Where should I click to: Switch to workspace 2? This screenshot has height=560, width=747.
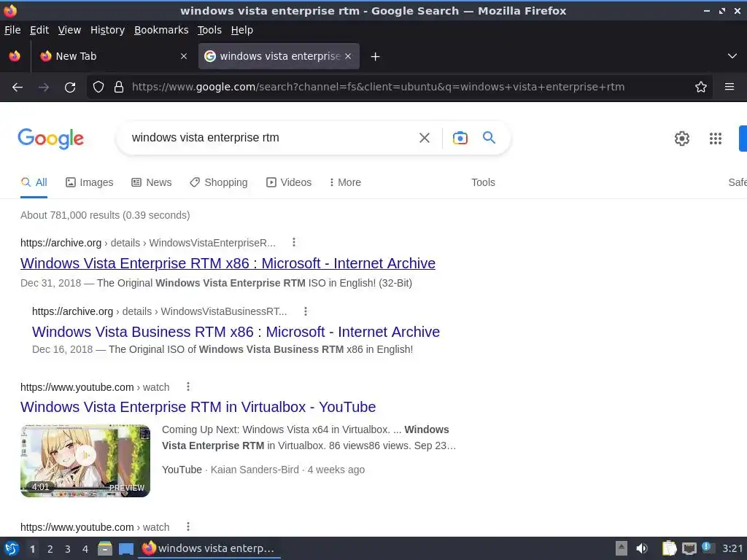click(x=50, y=549)
